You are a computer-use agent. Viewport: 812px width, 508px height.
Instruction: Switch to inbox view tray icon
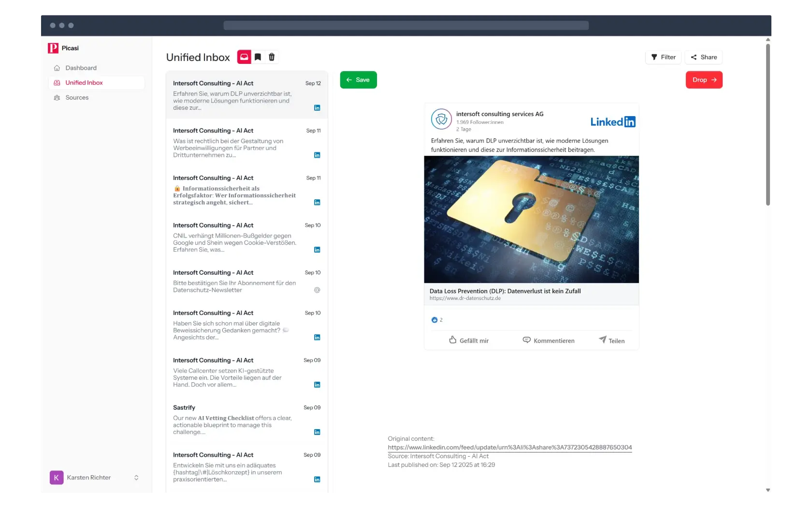(x=244, y=57)
